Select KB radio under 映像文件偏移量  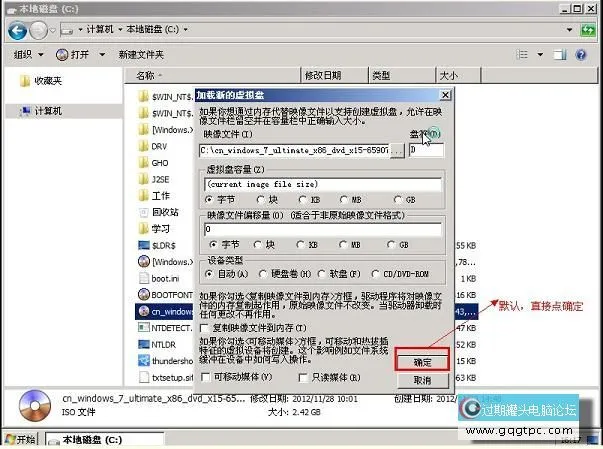(300, 244)
